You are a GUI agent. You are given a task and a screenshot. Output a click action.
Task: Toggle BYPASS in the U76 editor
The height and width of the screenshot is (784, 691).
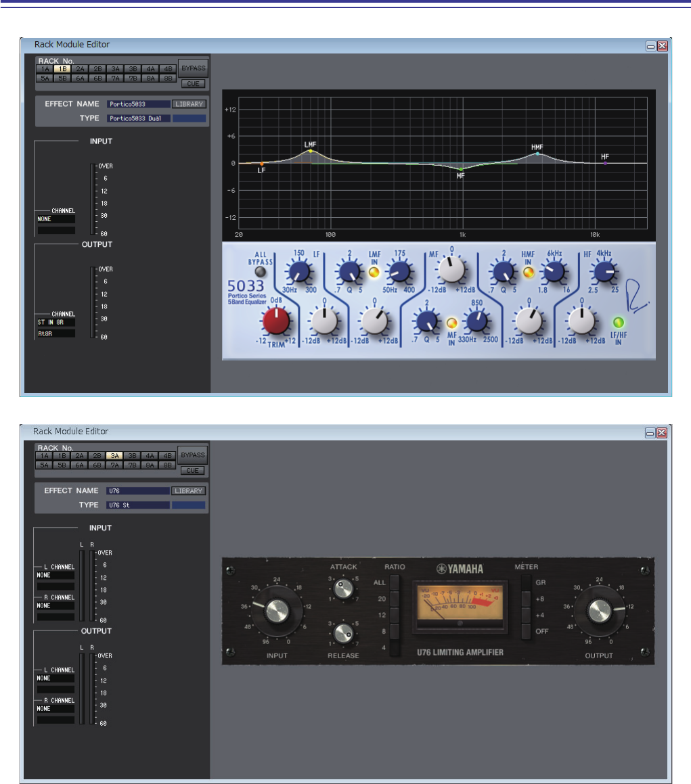tap(193, 455)
